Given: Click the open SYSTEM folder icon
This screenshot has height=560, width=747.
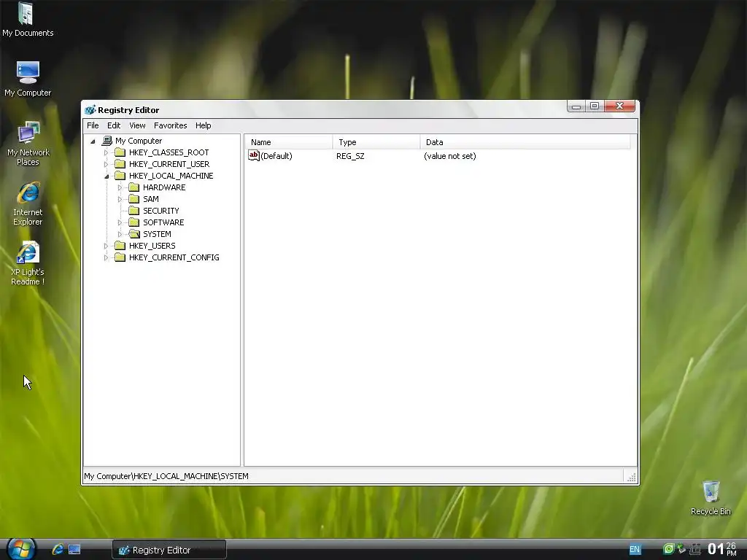Looking at the screenshot, I should click(x=134, y=234).
